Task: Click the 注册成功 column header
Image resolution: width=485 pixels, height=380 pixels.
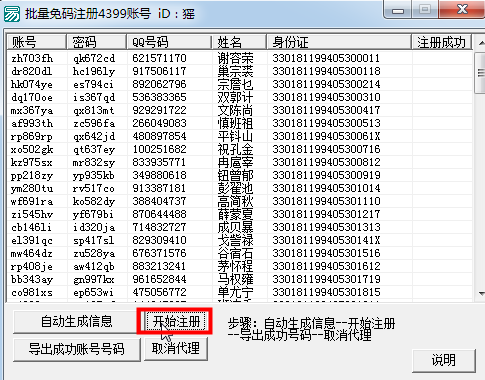Action: pyautogui.click(x=442, y=42)
